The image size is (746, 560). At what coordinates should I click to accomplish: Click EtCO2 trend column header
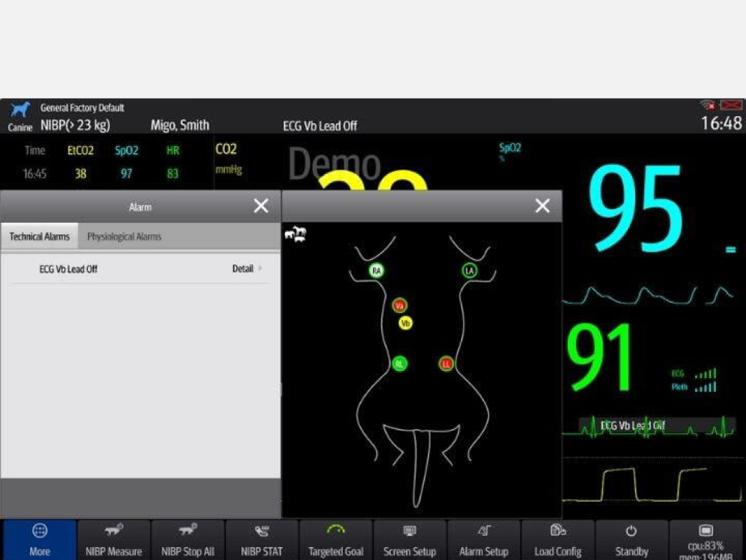tap(80, 151)
